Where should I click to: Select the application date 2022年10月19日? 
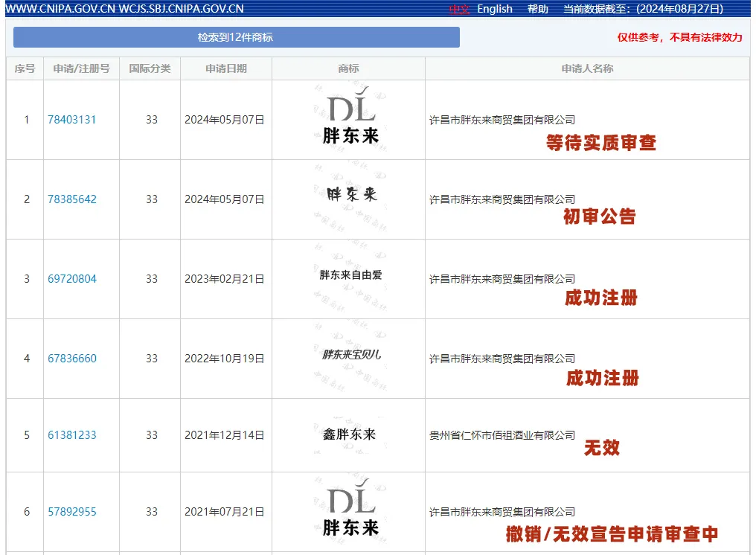(x=224, y=359)
